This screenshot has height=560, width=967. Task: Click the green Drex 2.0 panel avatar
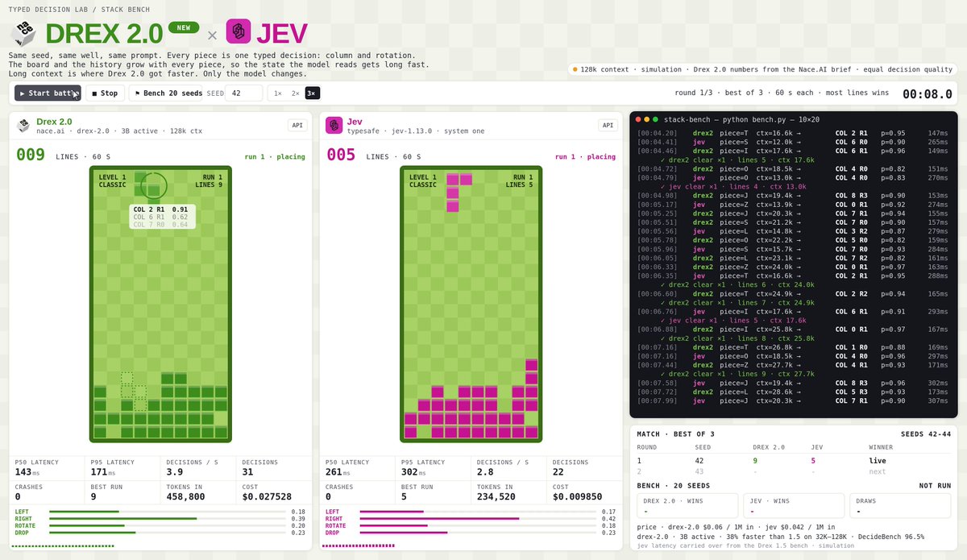pos(23,125)
